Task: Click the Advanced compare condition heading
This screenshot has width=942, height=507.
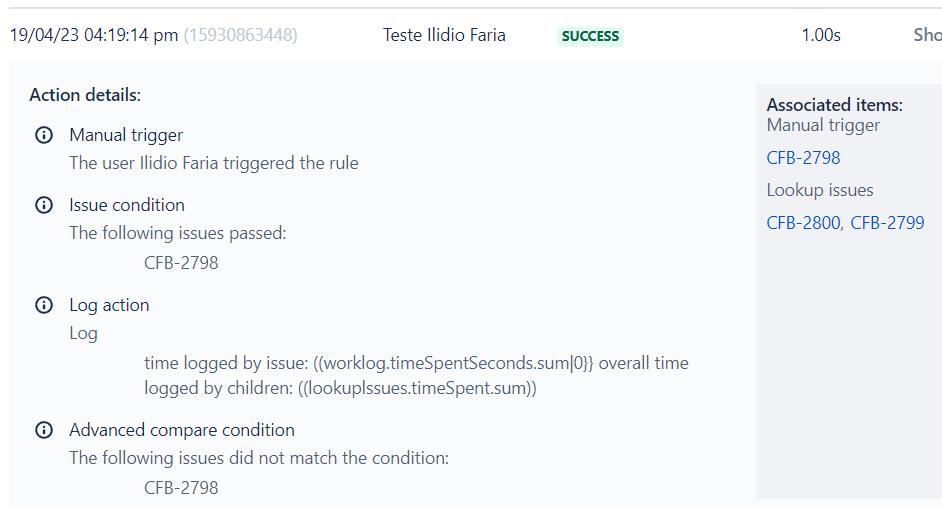Action: [x=182, y=430]
